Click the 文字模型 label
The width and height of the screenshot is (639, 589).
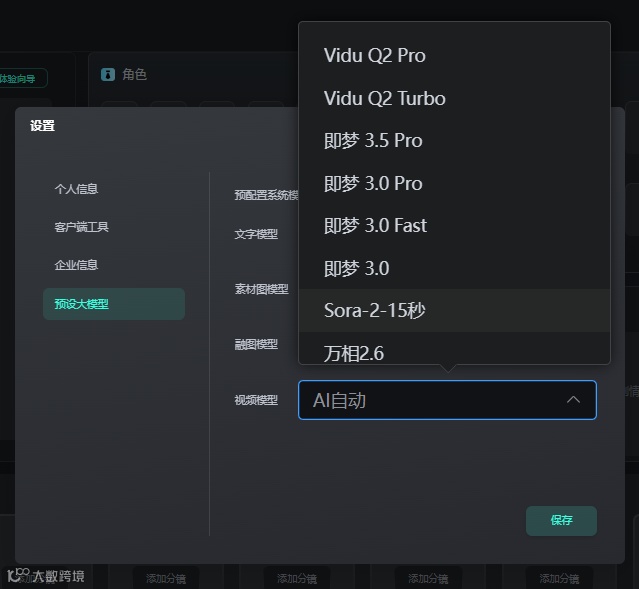pyautogui.click(x=256, y=234)
